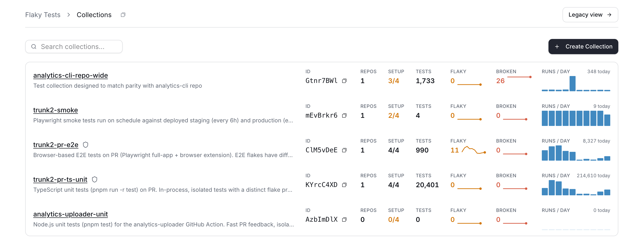644x249 pixels.
Task: Click runs/day bar chart for trunk2-smoke
Action: tap(576, 118)
